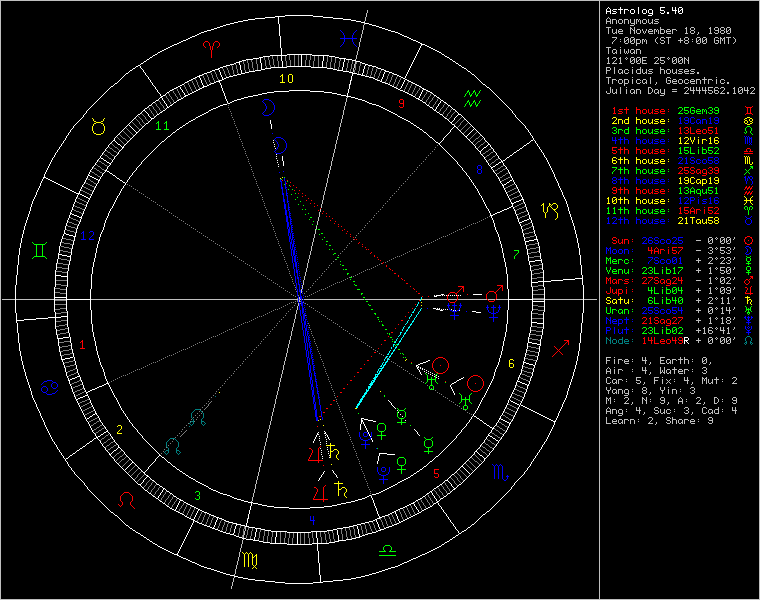
Task: Select the 'Moon: 4Ari57' row
Action: tap(680, 251)
